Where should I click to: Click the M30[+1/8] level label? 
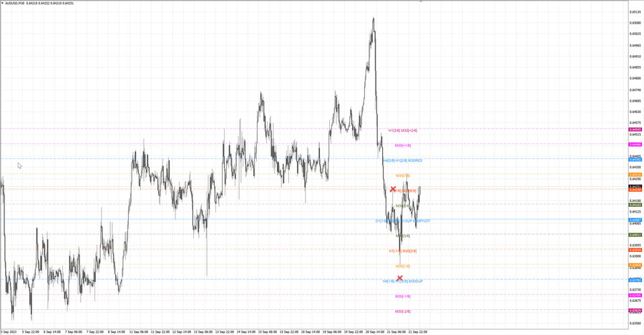[x=402, y=145]
